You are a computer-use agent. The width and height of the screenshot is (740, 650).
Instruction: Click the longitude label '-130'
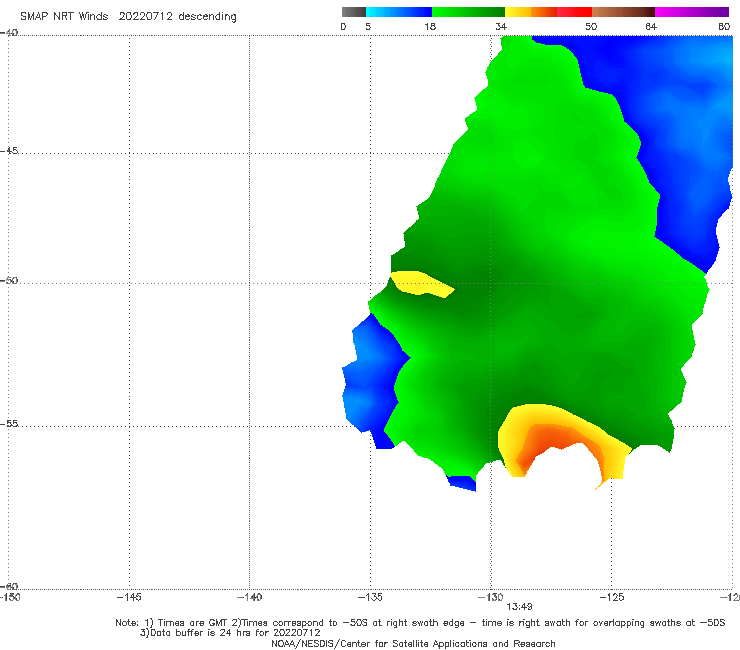[491, 597]
